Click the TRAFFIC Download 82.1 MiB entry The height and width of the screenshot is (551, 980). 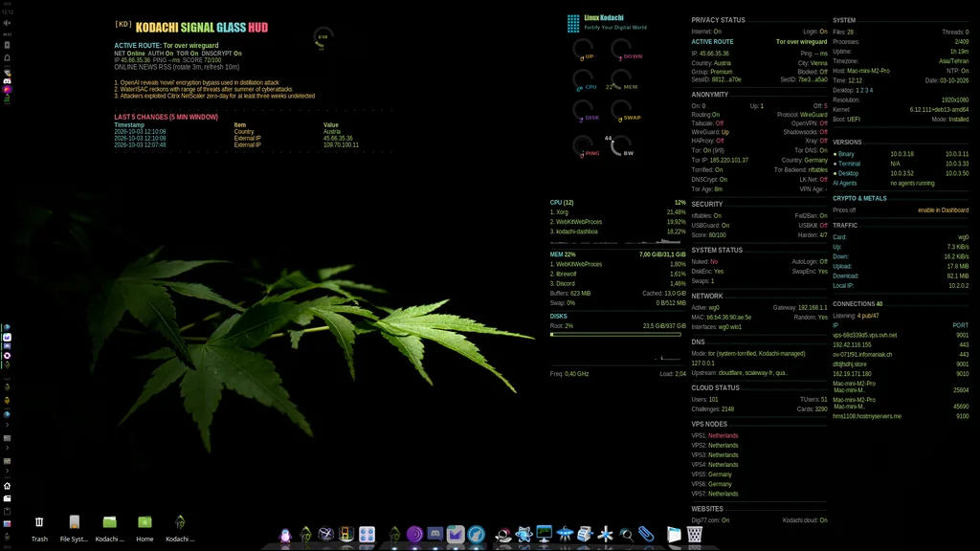tap(901, 275)
